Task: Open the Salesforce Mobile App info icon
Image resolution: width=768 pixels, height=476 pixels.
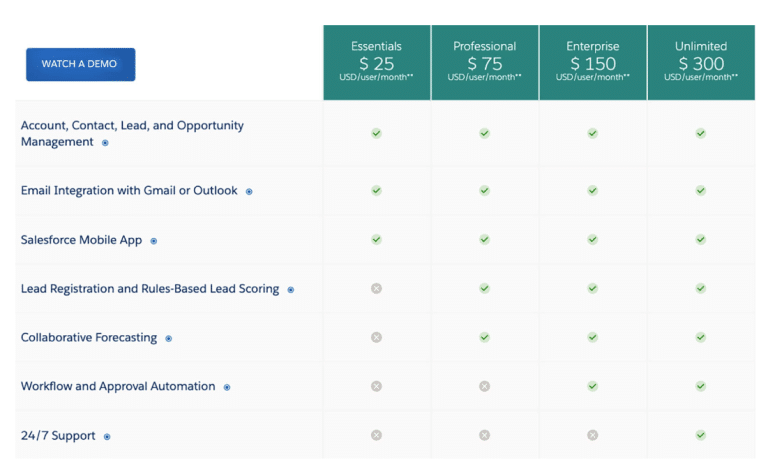Action: (153, 241)
